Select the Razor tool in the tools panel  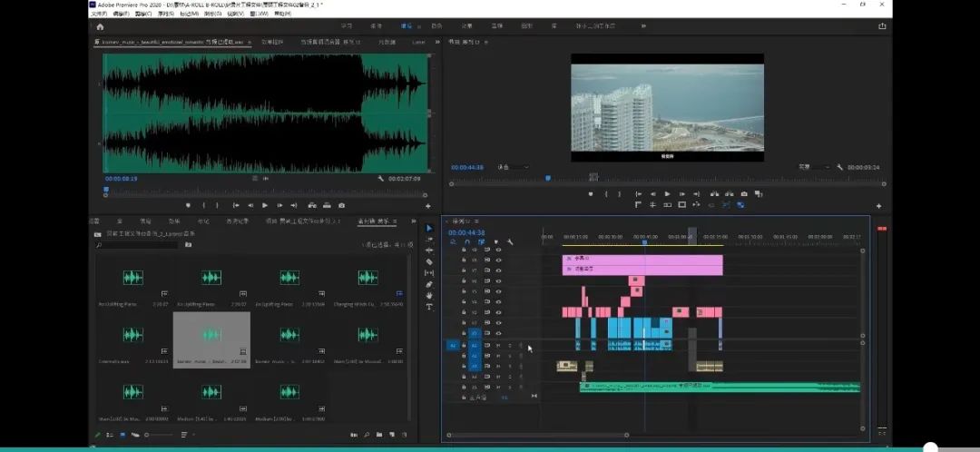(x=429, y=261)
